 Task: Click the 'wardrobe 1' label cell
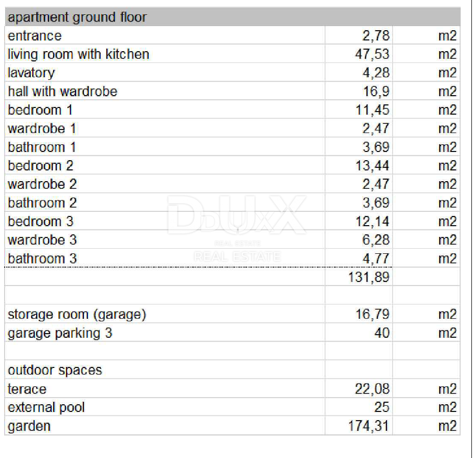click(x=42, y=128)
